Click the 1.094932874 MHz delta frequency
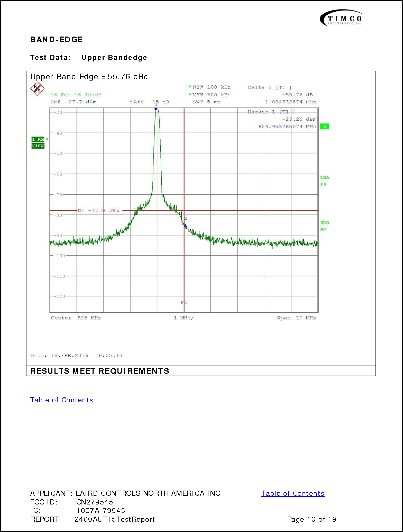The width and height of the screenshot is (403, 532). pos(290,102)
